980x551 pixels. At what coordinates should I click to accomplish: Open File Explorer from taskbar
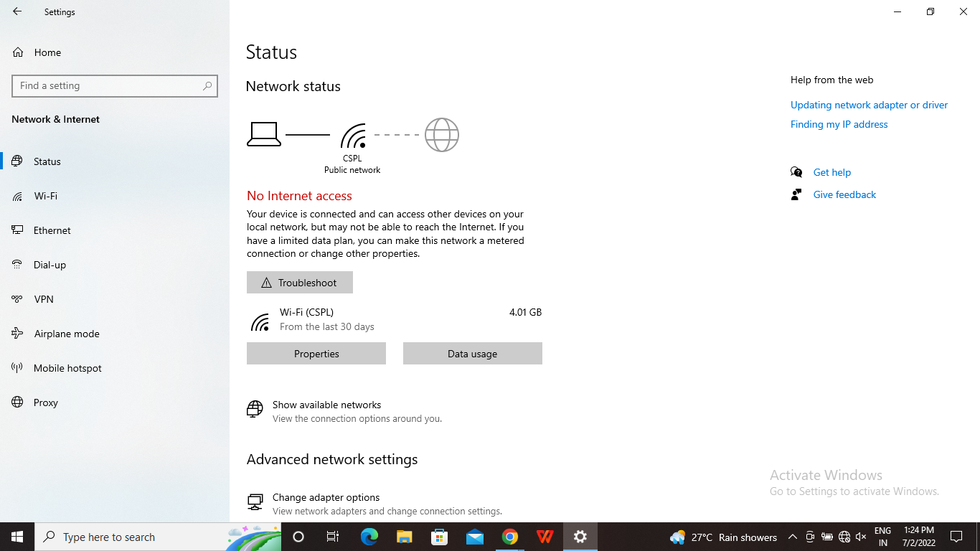[x=404, y=537]
